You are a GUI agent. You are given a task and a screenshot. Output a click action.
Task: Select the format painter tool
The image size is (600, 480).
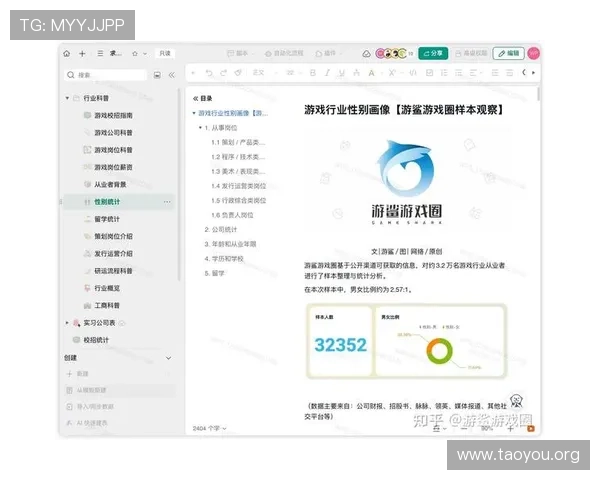238,73
